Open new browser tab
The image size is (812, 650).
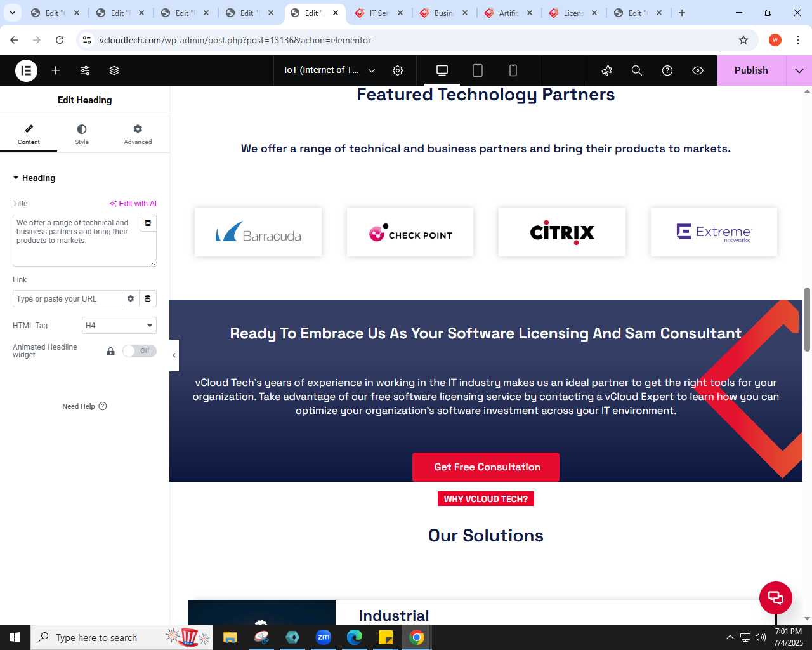coord(682,13)
